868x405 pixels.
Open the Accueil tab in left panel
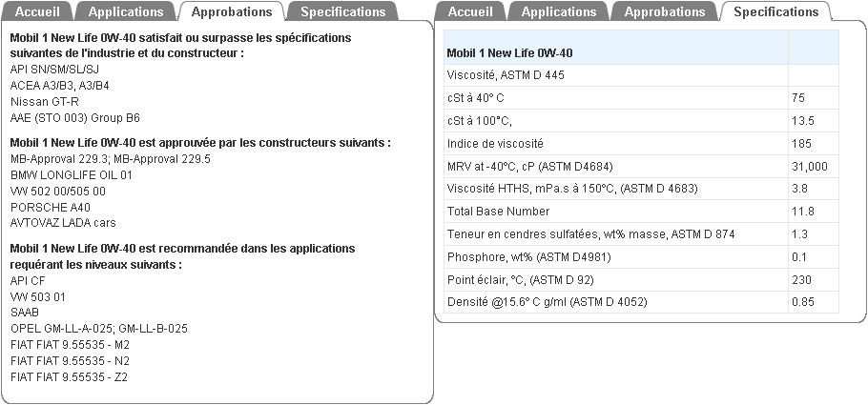[x=36, y=12]
